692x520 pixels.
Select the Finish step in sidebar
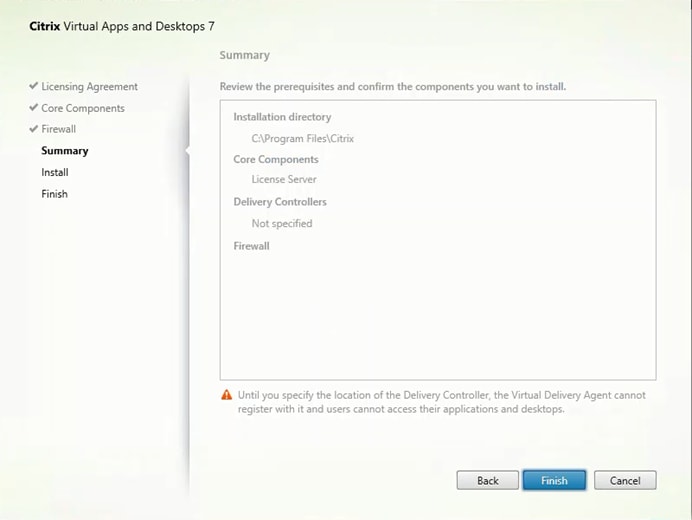(x=54, y=194)
